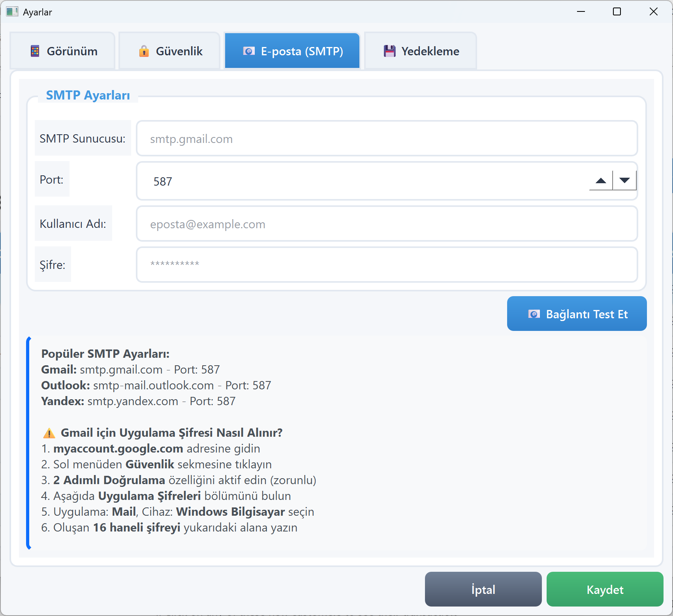Image resolution: width=673 pixels, height=616 pixels.
Task: Click the padlock icon on Güvenlik tab
Action: coord(144,51)
